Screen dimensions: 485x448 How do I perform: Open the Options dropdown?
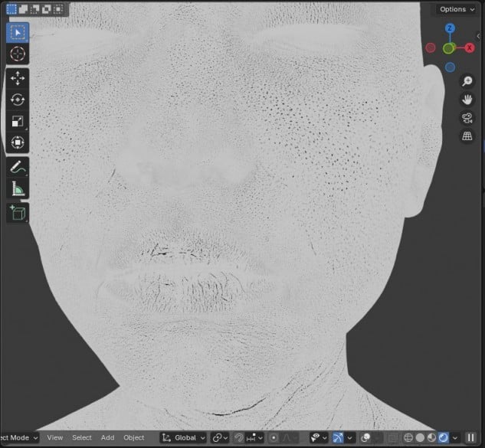pos(457,9)
